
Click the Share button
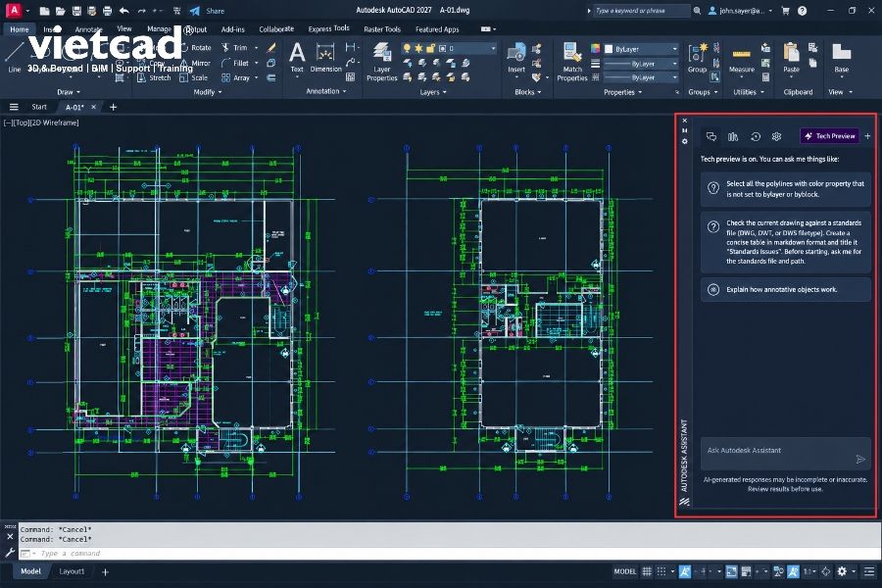click(207, 11)
